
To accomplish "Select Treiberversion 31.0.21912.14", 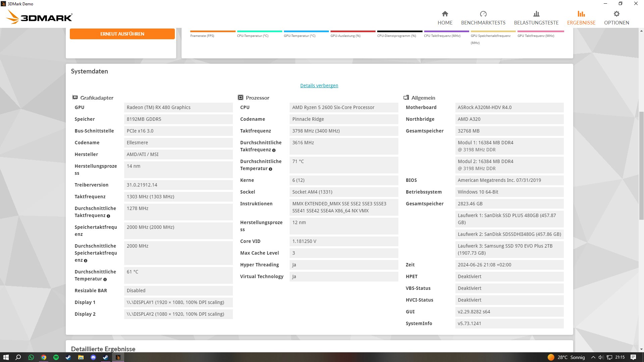I will pos(178,185).
